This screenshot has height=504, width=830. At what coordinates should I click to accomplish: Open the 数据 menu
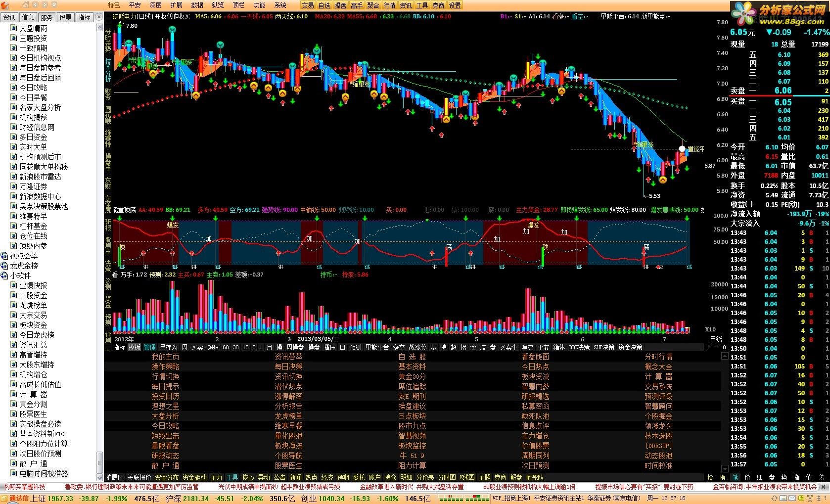click(197, 5)
